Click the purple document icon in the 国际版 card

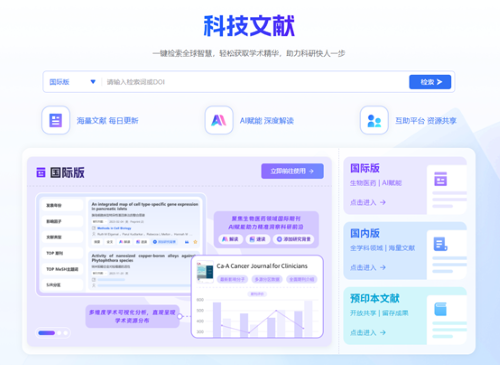[x=440, y=179]
